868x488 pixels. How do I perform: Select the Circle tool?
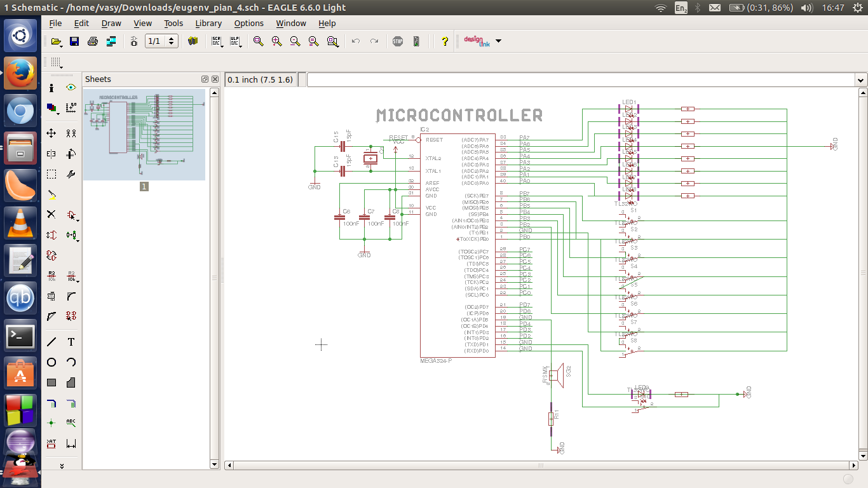tap(51, 362)
